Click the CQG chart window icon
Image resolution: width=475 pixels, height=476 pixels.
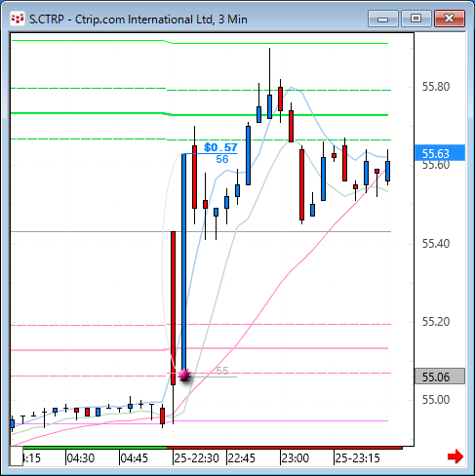[x=18, y=19]
